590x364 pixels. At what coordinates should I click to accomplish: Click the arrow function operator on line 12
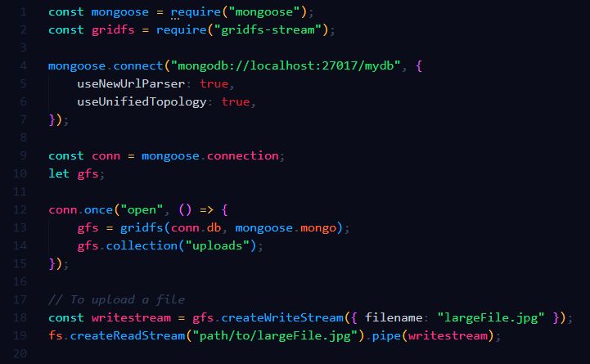206,210
